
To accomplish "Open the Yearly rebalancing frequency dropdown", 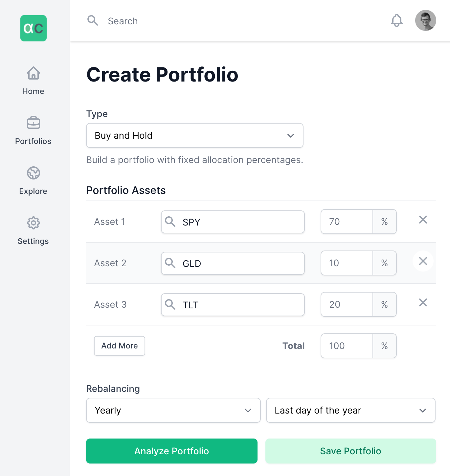I will 173,410.
